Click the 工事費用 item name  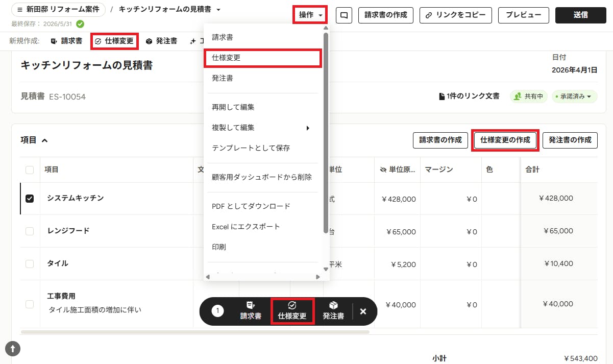click(x=61, y=296)
